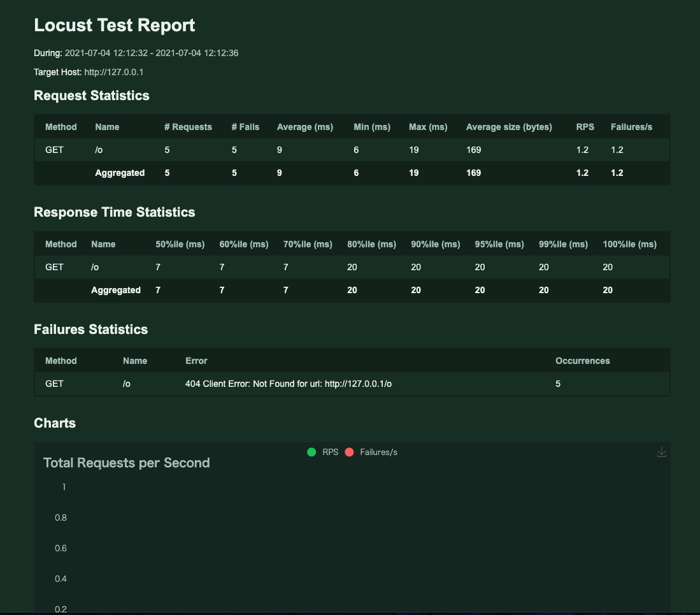Click the 99%ile (ms) column header
700x615 pixels.
563,244
